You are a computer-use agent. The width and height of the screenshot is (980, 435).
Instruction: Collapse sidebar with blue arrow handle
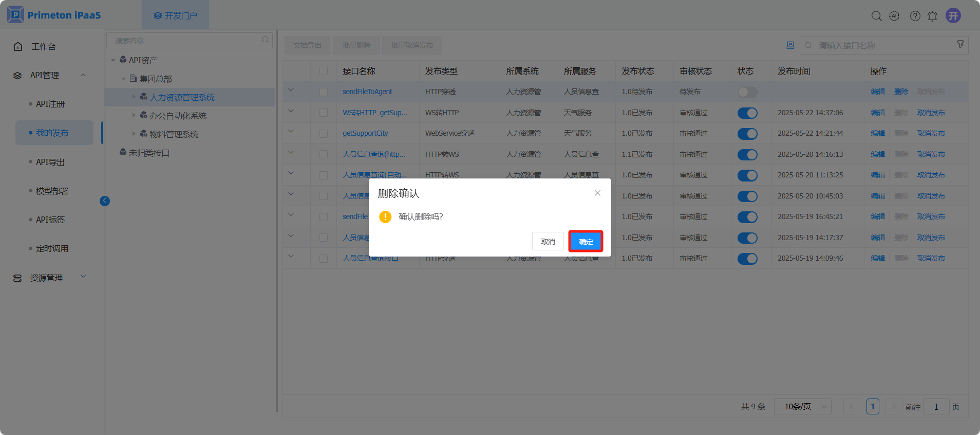pyautogui.click(x=105, y=201)
